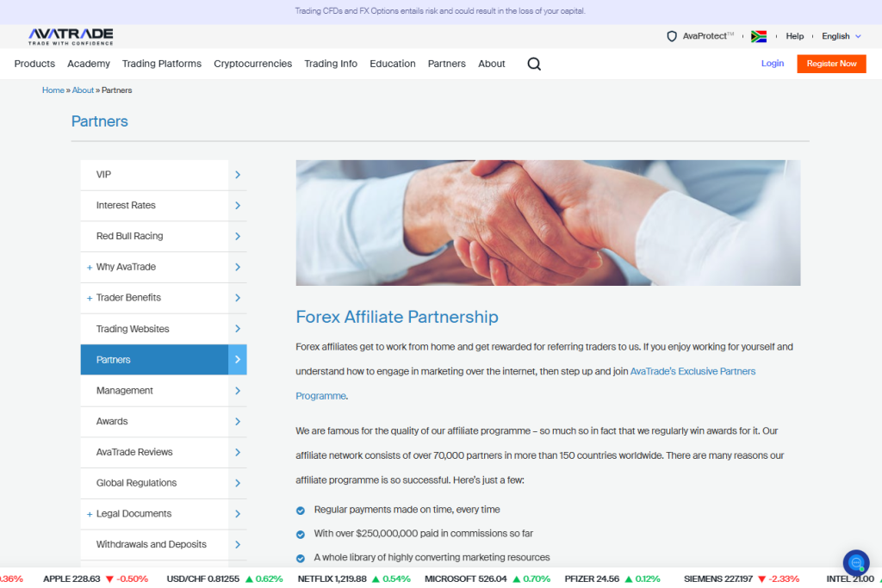Expand the Legal Documents section

(90, 514)
